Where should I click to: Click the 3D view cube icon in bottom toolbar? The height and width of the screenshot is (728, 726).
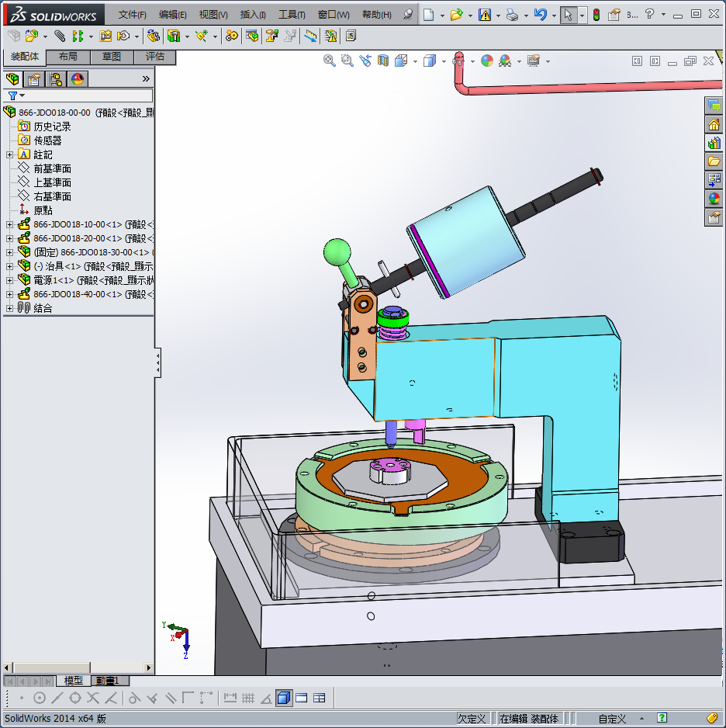click(x=284, y=698)
